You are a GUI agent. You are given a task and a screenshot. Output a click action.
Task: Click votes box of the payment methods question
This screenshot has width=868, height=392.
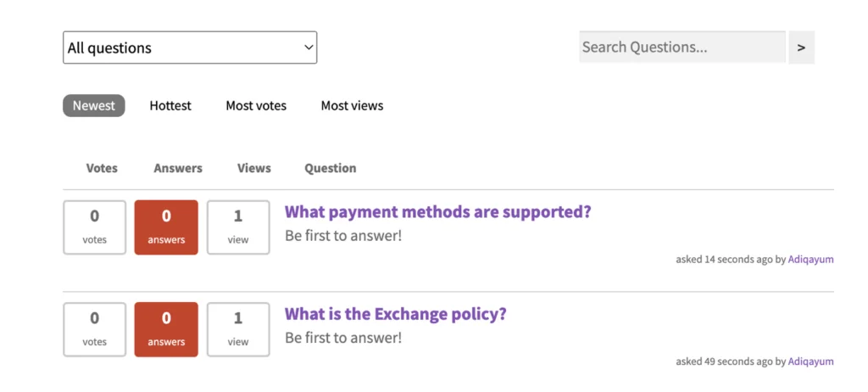[95, 227]
